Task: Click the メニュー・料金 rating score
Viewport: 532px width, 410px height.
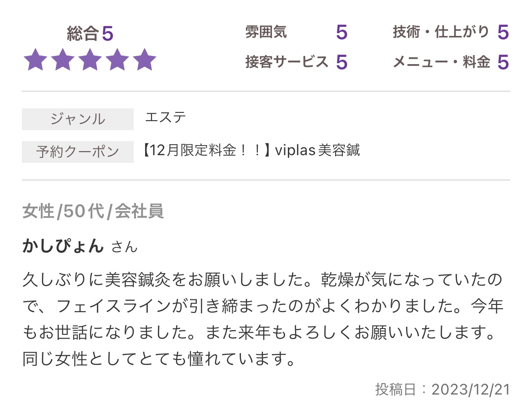Action: pyautogui.click(x=502, y=62)
